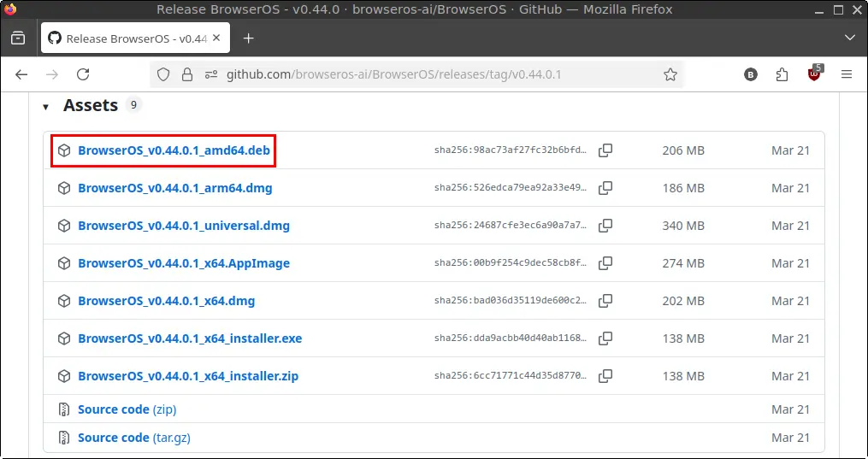Copy sha256 hash of x64_installer.exe
Screen dimensions: 868x459
tap(605, 338)
